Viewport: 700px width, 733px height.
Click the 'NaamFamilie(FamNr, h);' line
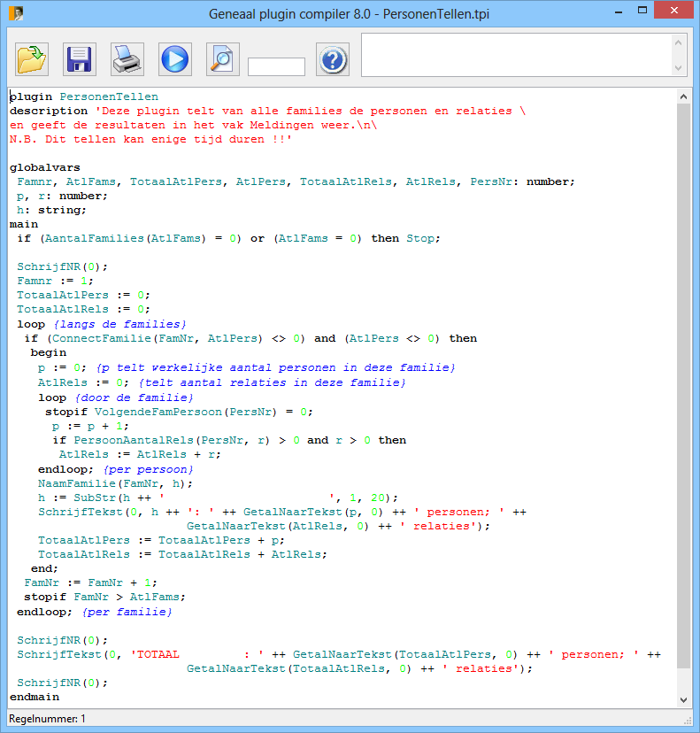tap(115, 483)
